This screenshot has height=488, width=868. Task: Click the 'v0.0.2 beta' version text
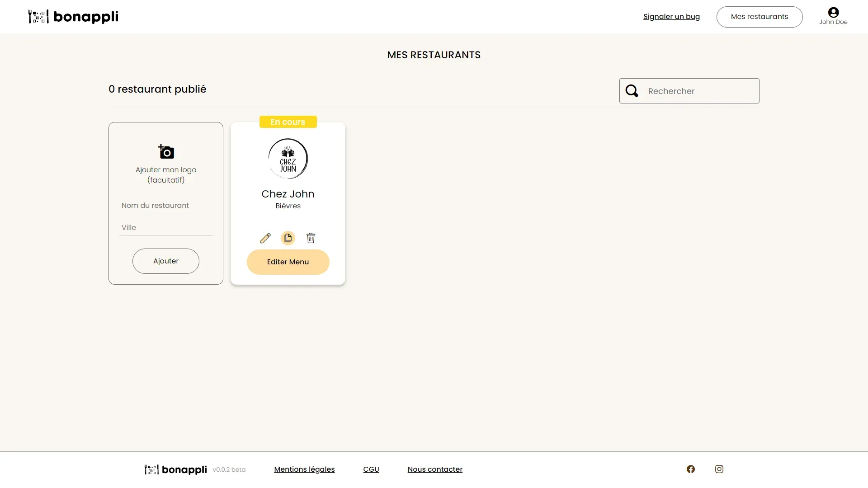229,470
